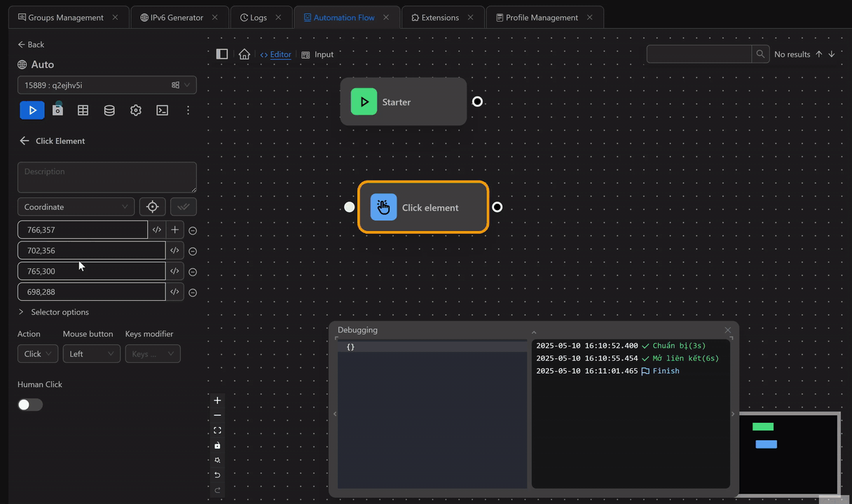
Task: Open the settings gear in the Auto toolbar
Action: pos(136,110)
